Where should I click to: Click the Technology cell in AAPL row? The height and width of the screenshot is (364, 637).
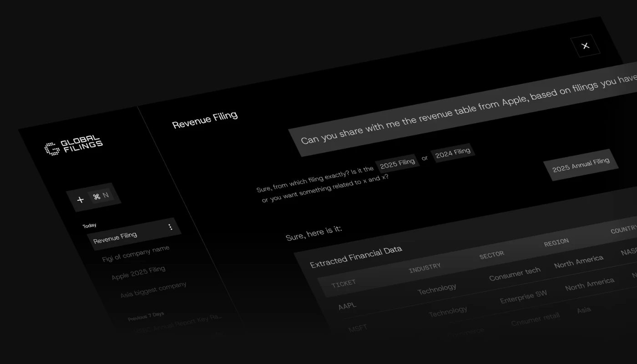pos(437,289)
